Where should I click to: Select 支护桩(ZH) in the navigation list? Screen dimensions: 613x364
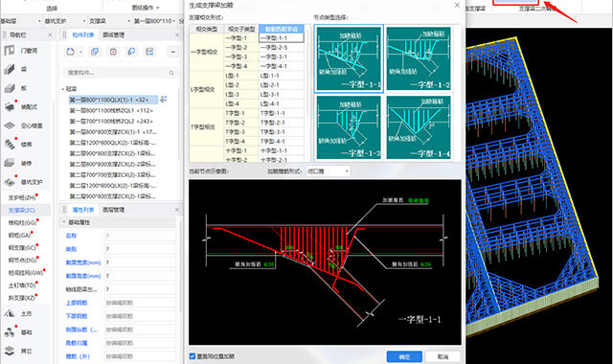(x=22, y=197)
